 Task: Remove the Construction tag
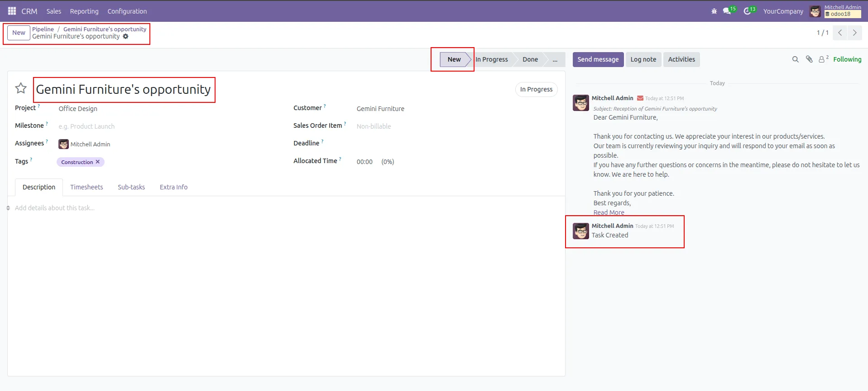click(98, 162)
